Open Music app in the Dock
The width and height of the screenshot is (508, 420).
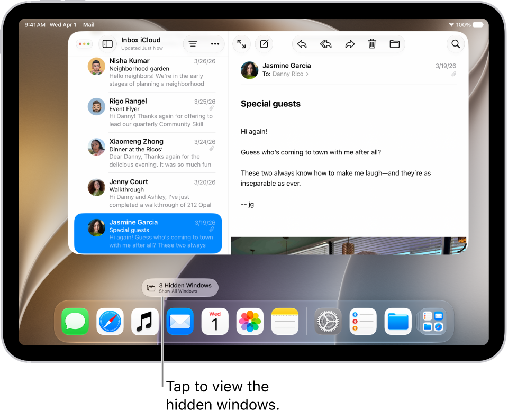tap(145, 321)
